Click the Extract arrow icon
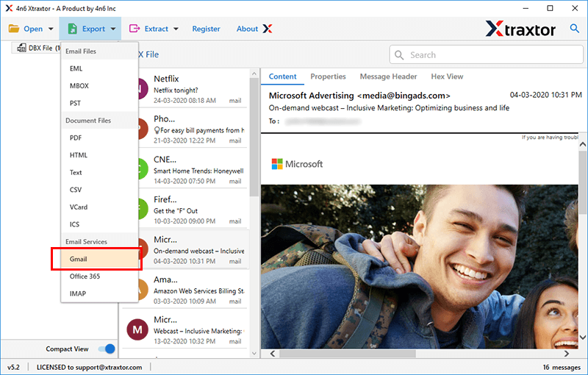Viewport: 588px width, 375px height. point(135,29)
